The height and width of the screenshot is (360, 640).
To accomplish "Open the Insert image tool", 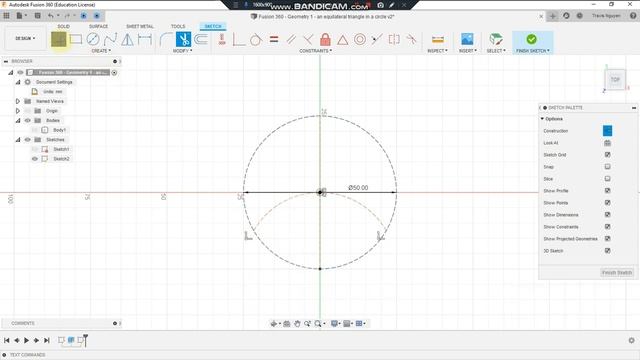I will tap(467, 39).
